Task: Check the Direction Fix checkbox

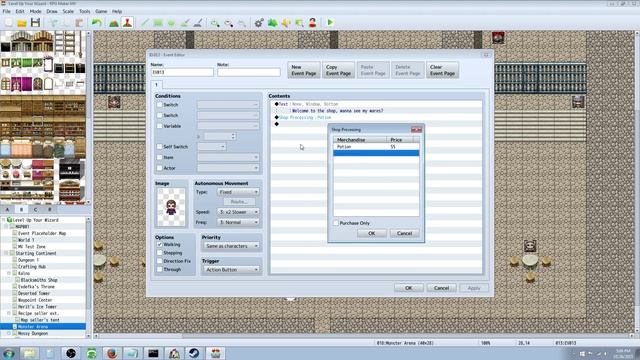Action: pos(160,261)
